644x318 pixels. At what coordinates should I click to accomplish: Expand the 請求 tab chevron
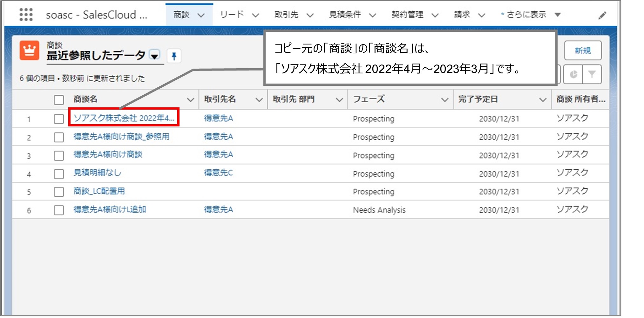(481, 15)
